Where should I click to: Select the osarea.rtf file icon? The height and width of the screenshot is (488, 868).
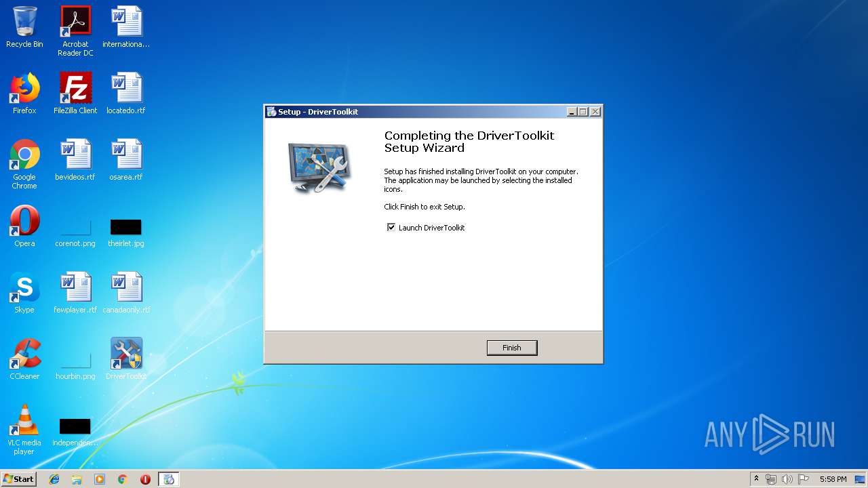[126, 160]
